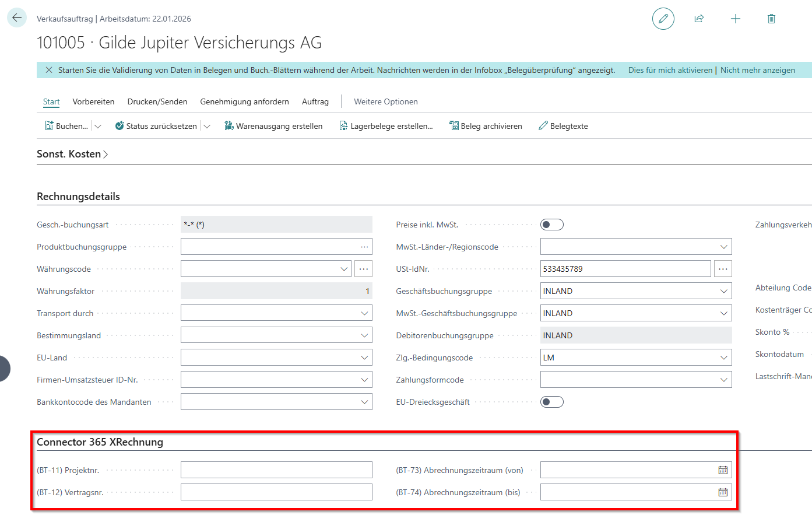Open the Vorbereiten tab
The height and width of the screenshot is (522, 812).
(93, 101)
